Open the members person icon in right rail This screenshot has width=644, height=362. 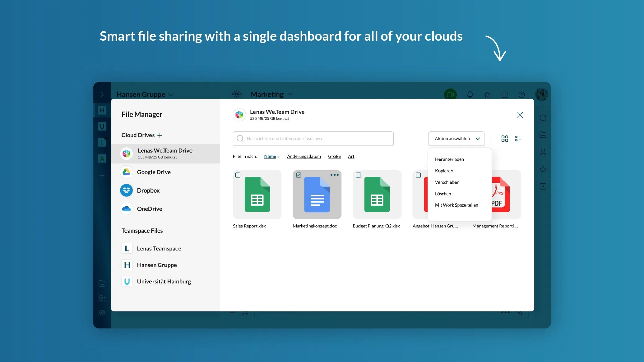tap(543, 152)
